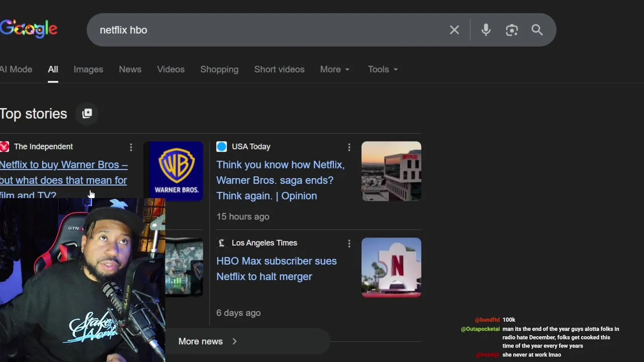The width and height of the screenshot is (644, 362).
Task: Click the Top stories collection icon
Action: coord(87,113)
